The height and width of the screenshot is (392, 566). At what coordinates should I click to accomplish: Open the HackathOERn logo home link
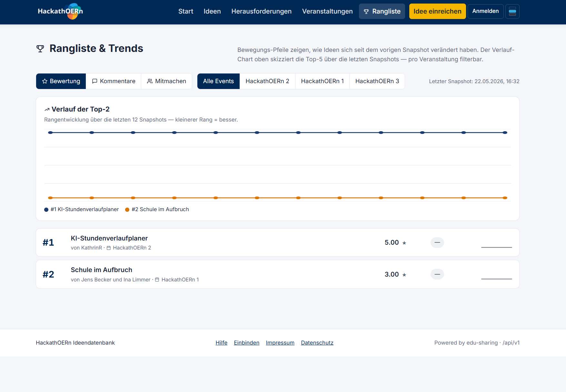(60, 11)
